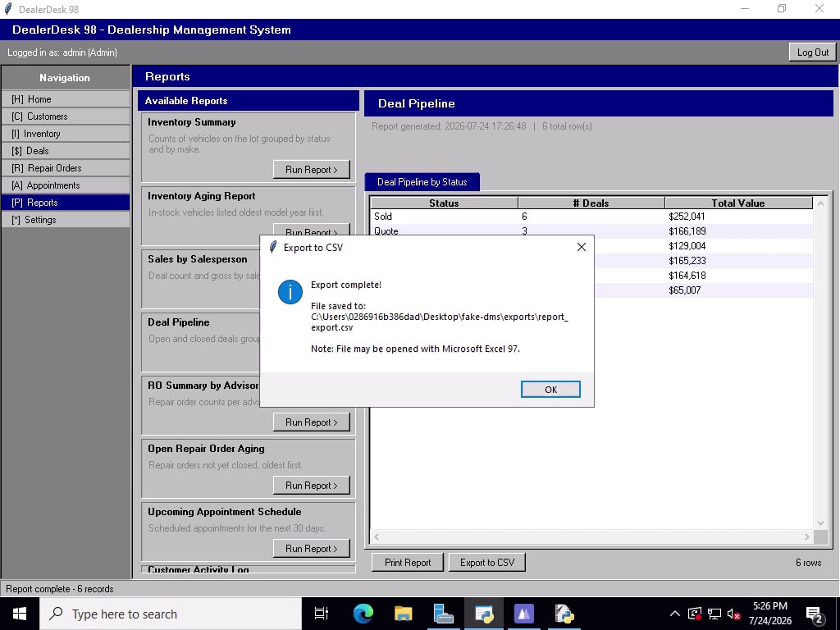Click horizontal scrollbar left arrow
840x630 pixels.
point(377,536)
